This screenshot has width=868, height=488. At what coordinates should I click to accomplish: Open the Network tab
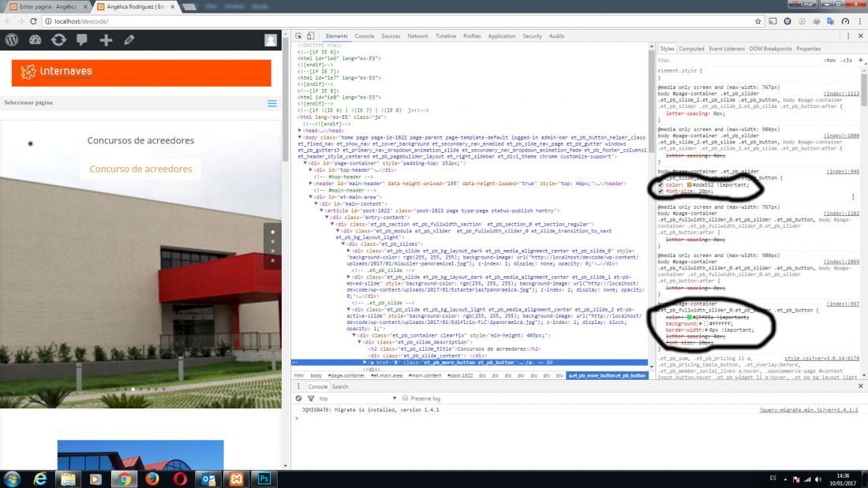pyautogui.click(x=418, y=36)
